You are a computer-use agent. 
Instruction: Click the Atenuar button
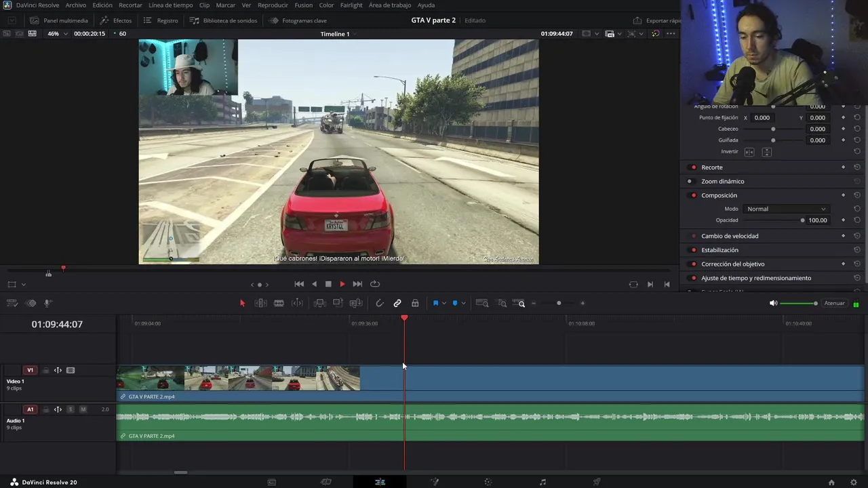pos(834,303)
